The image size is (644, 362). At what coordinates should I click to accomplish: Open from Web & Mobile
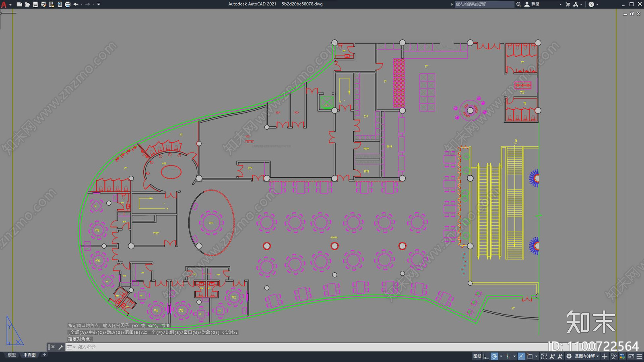click(x=52, y=4)
